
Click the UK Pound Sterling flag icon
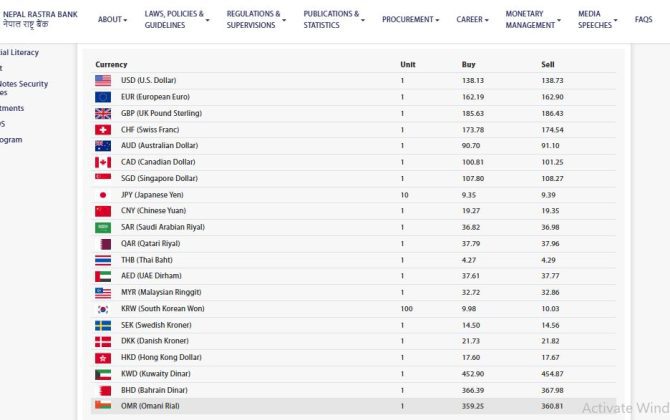point(103,113)
